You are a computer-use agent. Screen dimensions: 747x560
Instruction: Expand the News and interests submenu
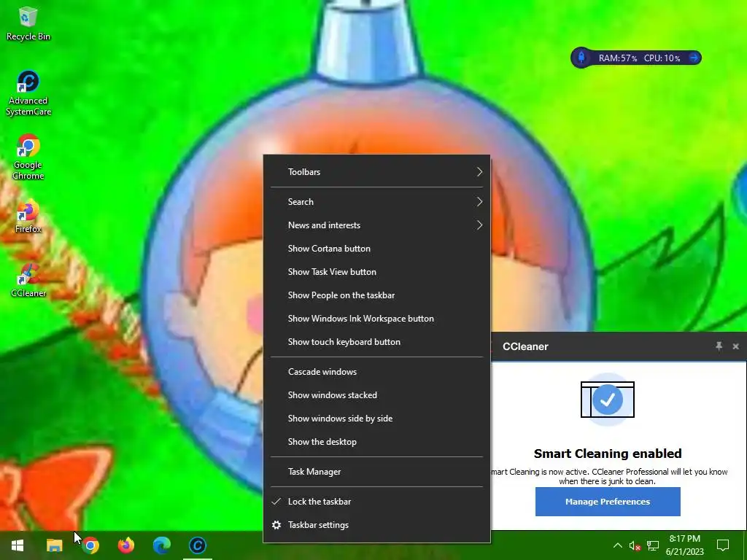tap(376, 225)
